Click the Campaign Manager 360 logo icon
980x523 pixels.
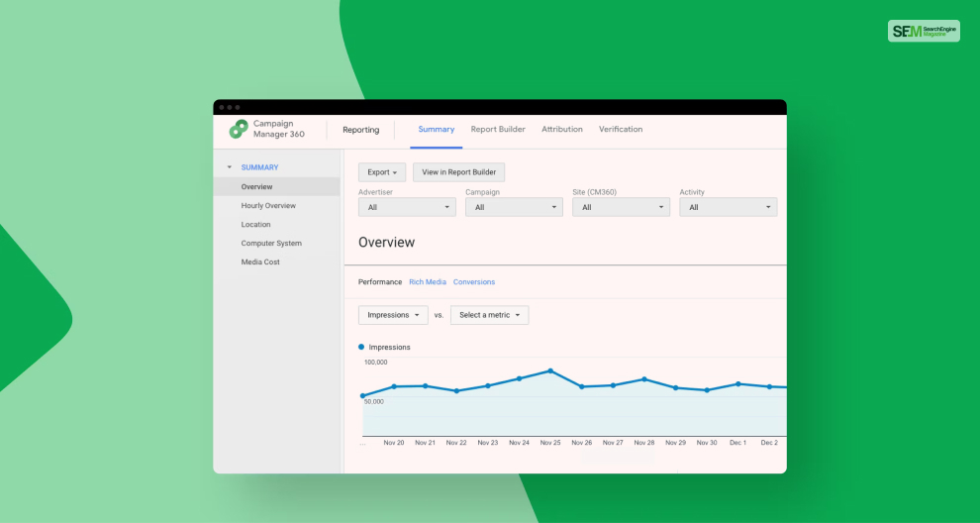[x=239, y=129]
